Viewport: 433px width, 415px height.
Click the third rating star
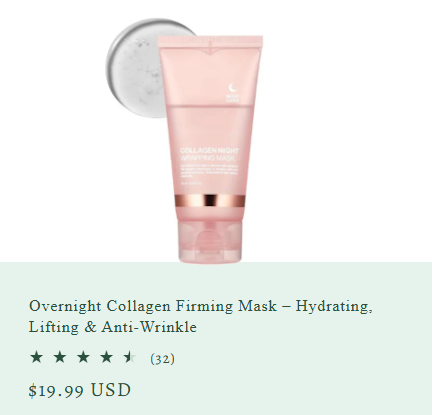(83, 357)
